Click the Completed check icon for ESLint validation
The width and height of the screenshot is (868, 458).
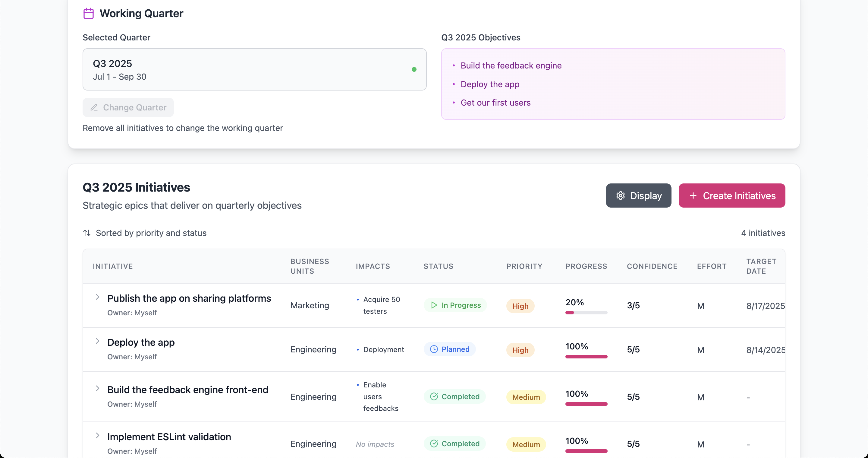pyautogui.click(x=434, y=444)
